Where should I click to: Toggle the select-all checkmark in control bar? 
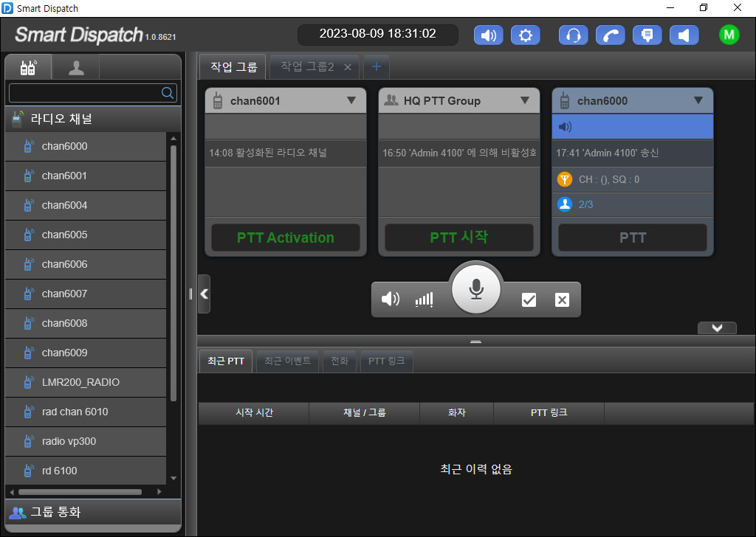(529, 299)
